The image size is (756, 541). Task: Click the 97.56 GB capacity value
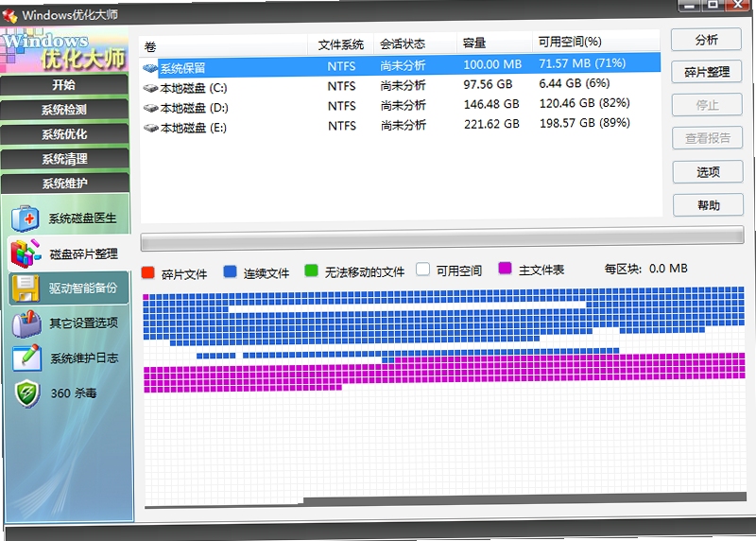(488, 84)
